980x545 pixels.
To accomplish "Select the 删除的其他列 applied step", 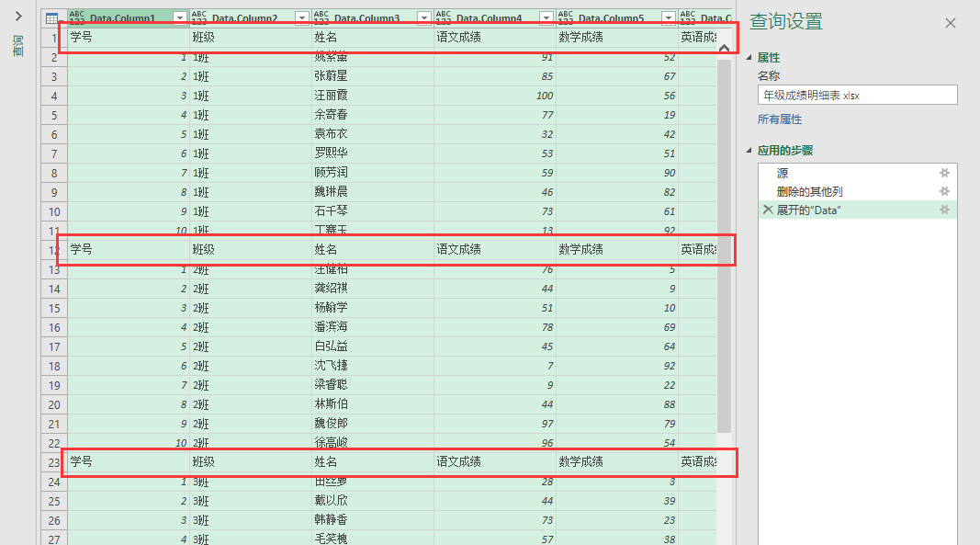I will [809, 191].
